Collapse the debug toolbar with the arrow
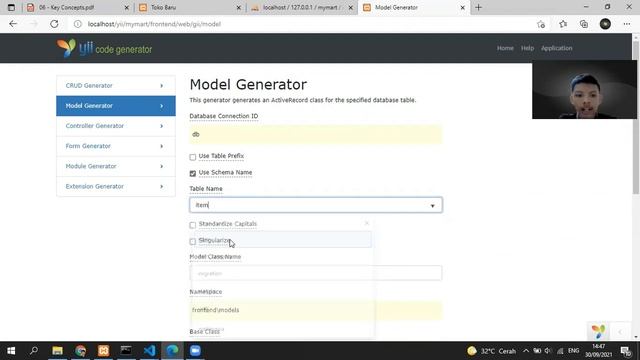This screenshot has width=640, height=360. pyautogui.click(x=620, y=331)
